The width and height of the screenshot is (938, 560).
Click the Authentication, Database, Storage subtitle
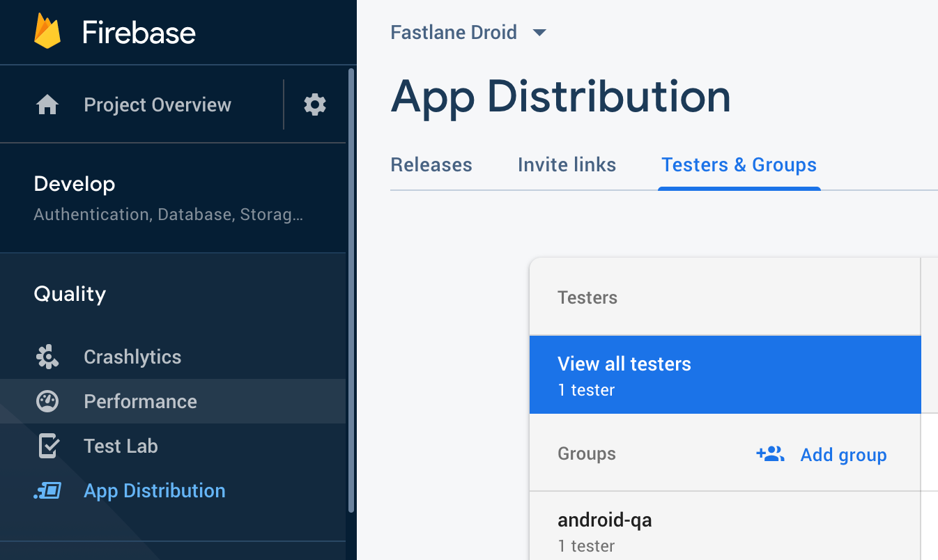pyautogui.click(x=168, y=215)
